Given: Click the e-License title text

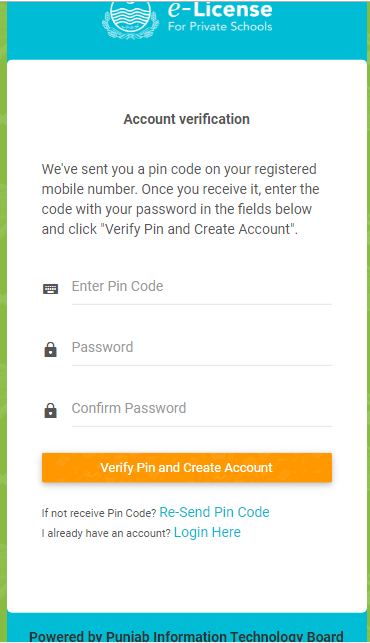Looking at the screenshot, I should point(220,10).
